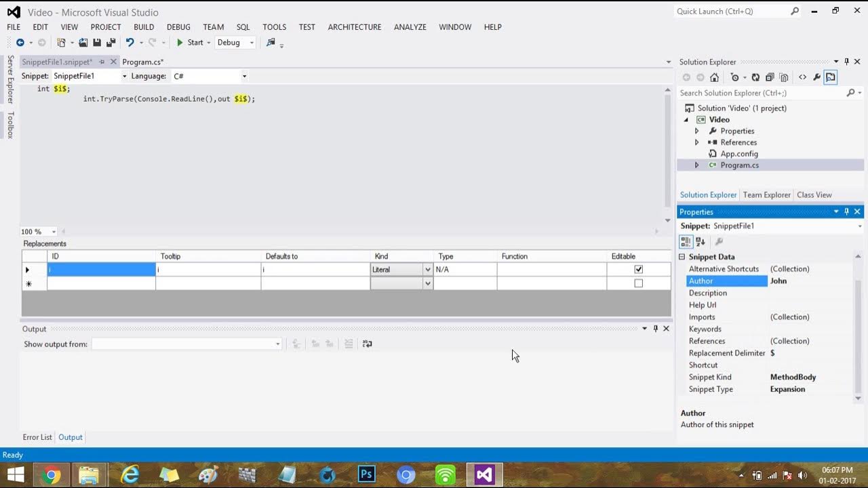The width and height of the screenshot is (868, 488).
Task: Open the Server Explorer side tab
Action: pyautogui.click(x=10, y=79)
